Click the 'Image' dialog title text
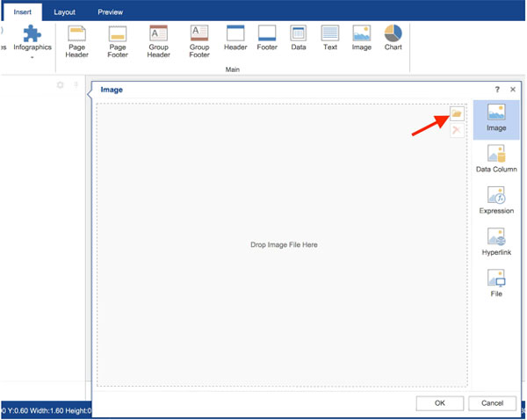 click(112, 90)
